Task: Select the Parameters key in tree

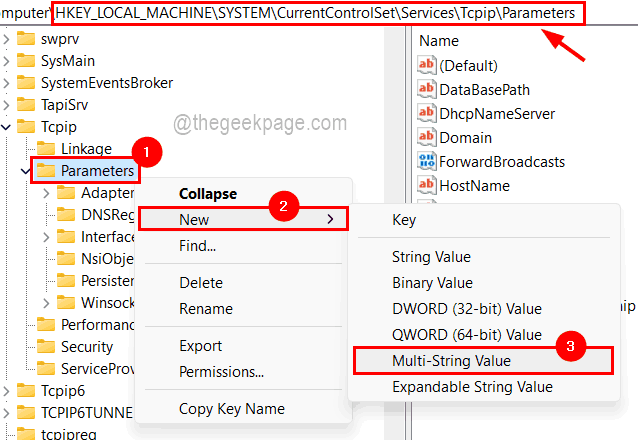Action: [96, 171]
